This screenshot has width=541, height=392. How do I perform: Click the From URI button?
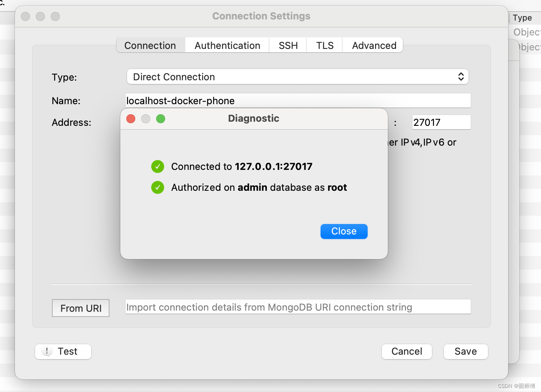coord(81,308)
